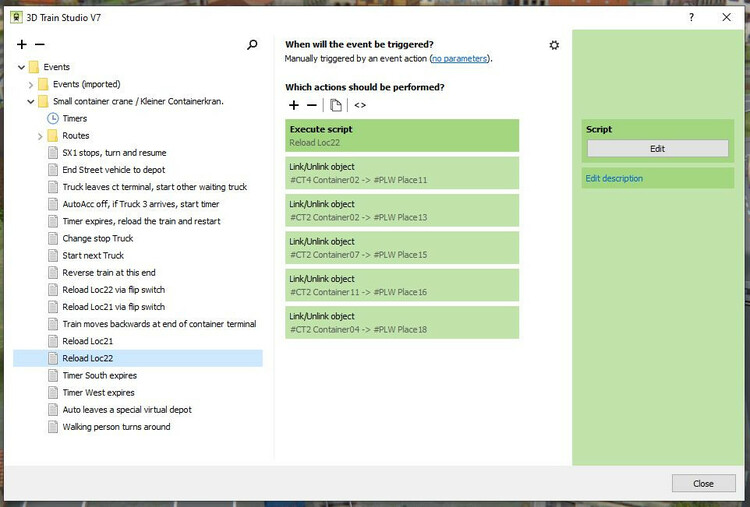Collapse the Events root node
The image size is (750, 507).
point(21,67)
